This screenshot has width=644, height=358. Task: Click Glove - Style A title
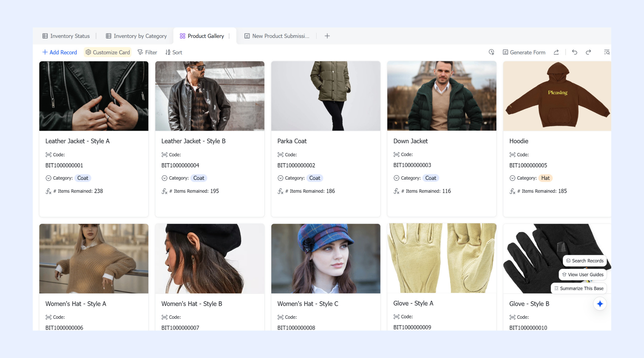click(x=413, y=303)
